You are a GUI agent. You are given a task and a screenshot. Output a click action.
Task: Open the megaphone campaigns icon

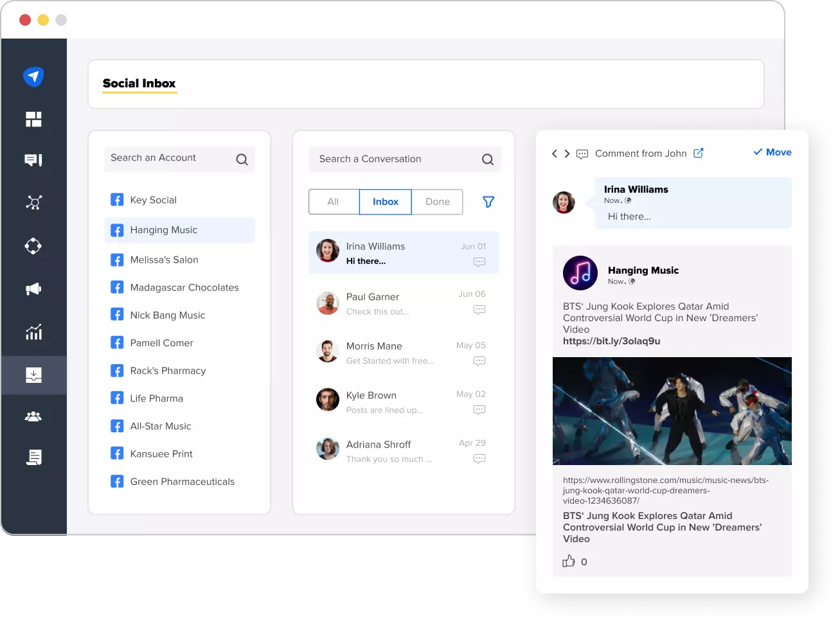click(x=33, y=290)
